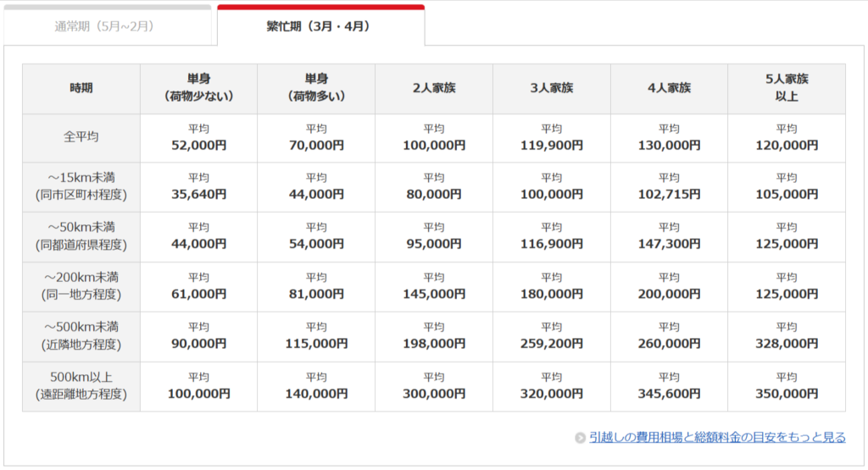
Task: Open the 引越しの費用相場と総額料金の目安をもっと見る link
Action: pyautogui.click(x=717, y=437)
